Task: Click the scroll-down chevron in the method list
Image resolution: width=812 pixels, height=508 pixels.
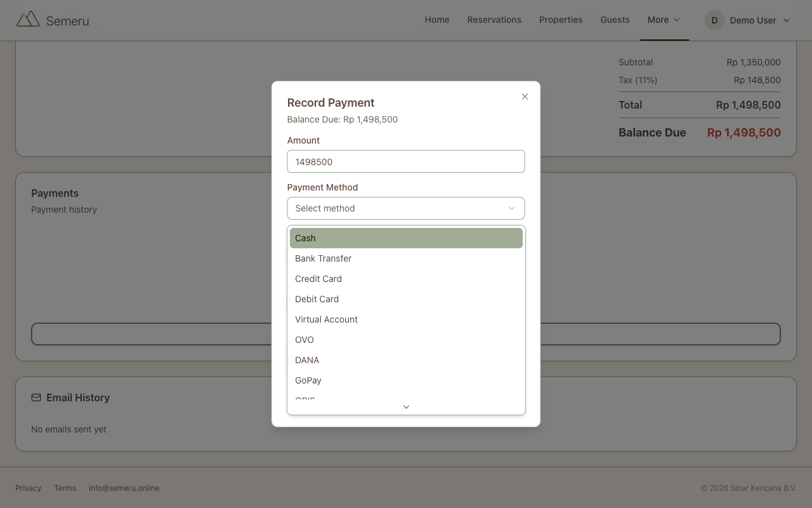Action: click(x=406, y=407)
